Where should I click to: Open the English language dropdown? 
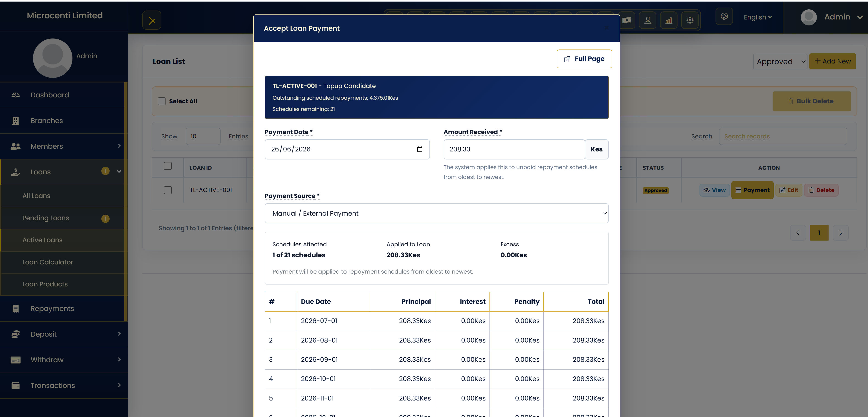point(758,17)
